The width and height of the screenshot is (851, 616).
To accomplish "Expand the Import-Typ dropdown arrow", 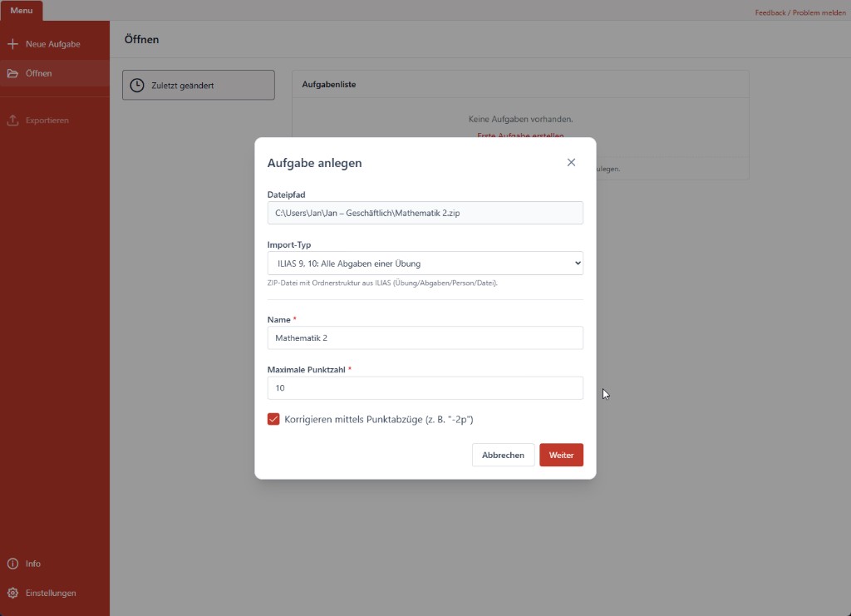I will click(x=578, y=264).
